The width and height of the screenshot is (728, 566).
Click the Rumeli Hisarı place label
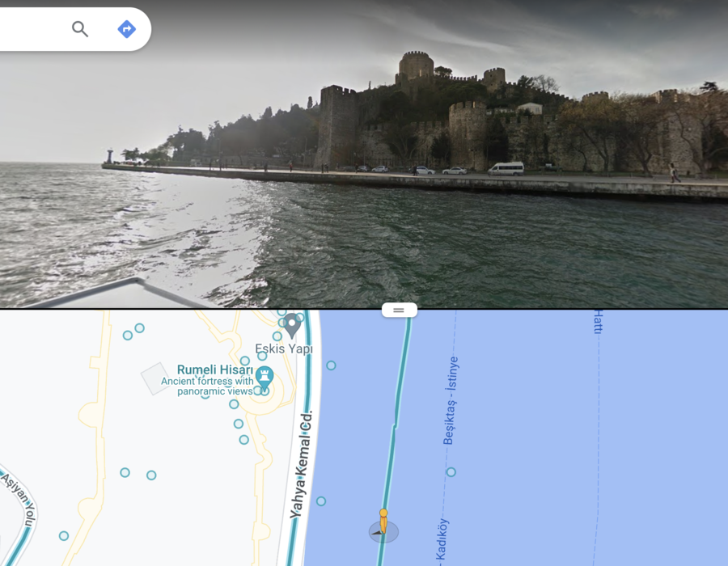click(x=215, y=370)
